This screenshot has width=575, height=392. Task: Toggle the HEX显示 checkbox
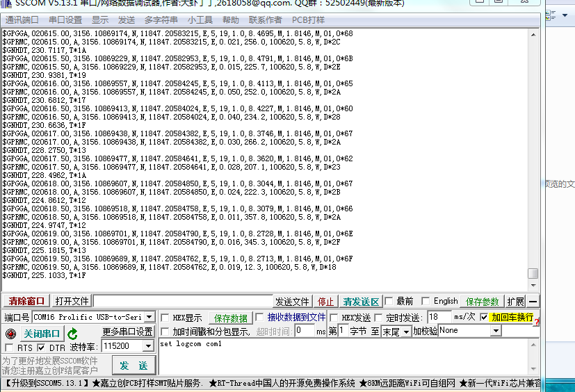165,318
